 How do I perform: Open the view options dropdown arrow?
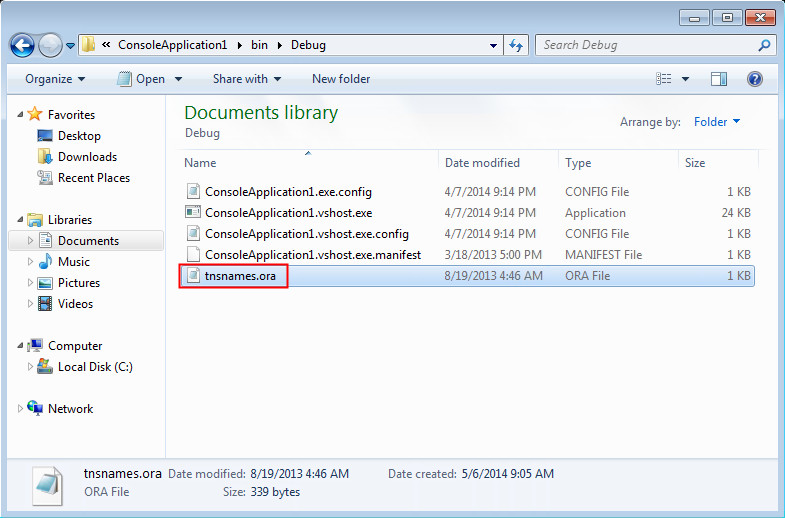click(685, 79)
